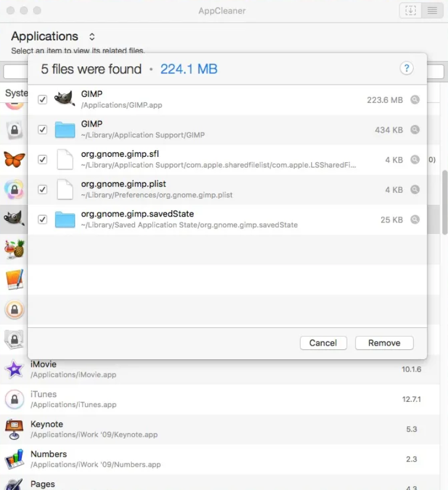Click the magnifier icon for the 434 KB GIMP folder
This screenshot has height=490, width=448.
pos(415,130)
